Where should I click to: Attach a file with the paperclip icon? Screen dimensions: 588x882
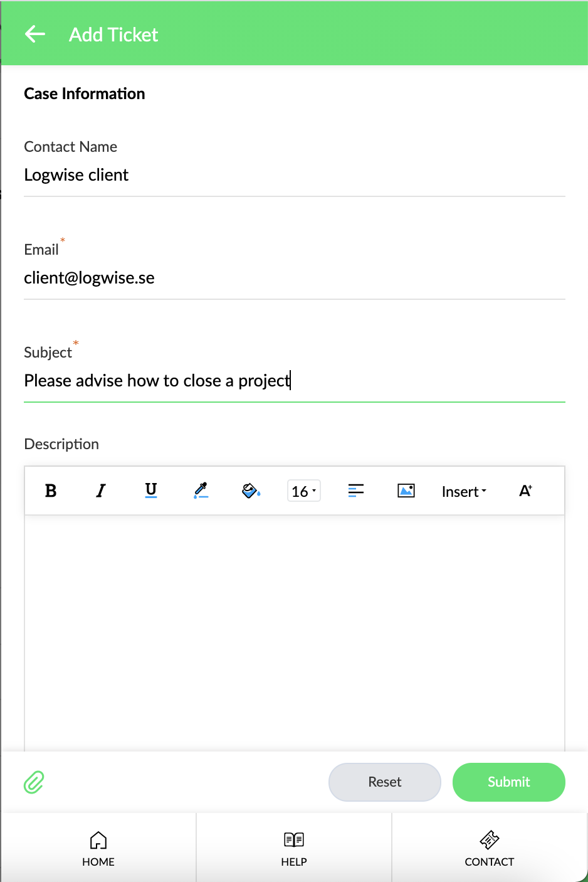(34, 782)
